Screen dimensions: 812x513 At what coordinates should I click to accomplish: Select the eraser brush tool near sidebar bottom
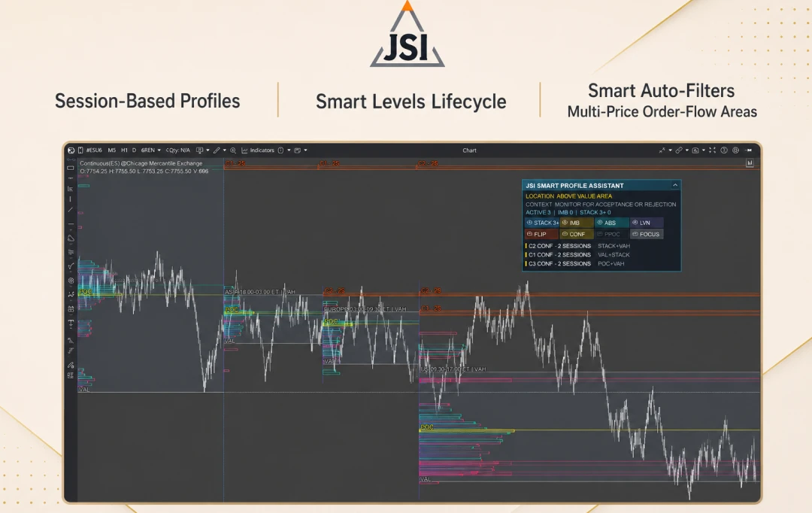(71, 365)
